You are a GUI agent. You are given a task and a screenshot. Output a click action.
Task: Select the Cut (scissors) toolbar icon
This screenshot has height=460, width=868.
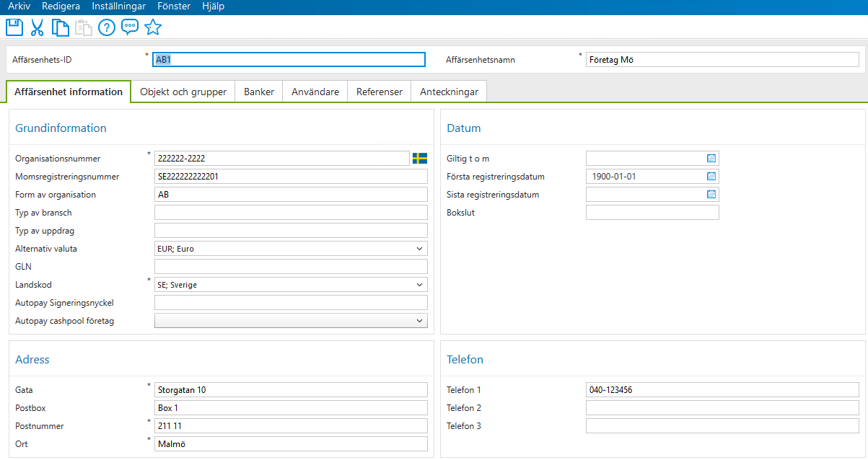point(38,27)
